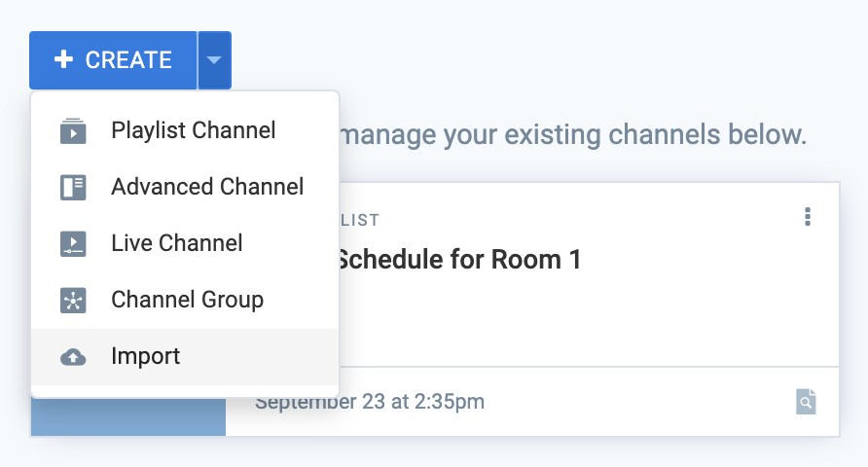The width and height of the screenshot is (868, 467).
Task: Select the Import menu item
Action: click(185, 357)
